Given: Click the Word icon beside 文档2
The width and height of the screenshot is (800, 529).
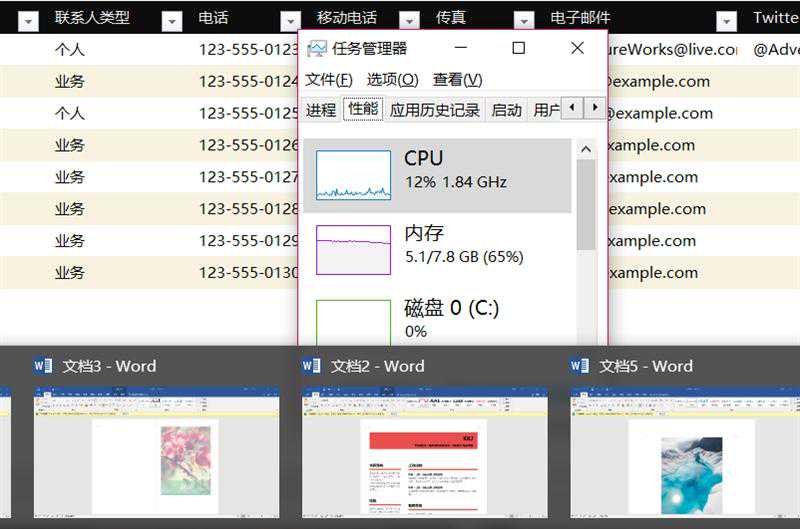Looking at the screenshot, I should [311, 366].
